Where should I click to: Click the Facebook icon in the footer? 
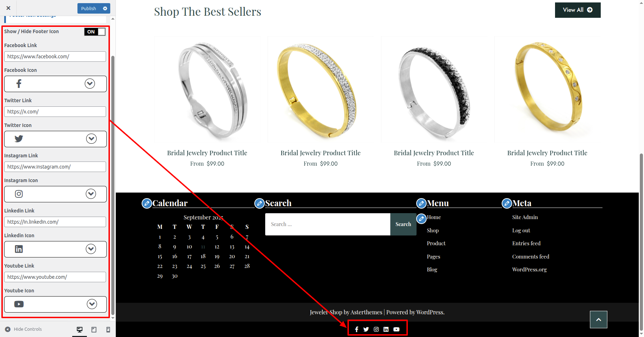coord(357,329)
